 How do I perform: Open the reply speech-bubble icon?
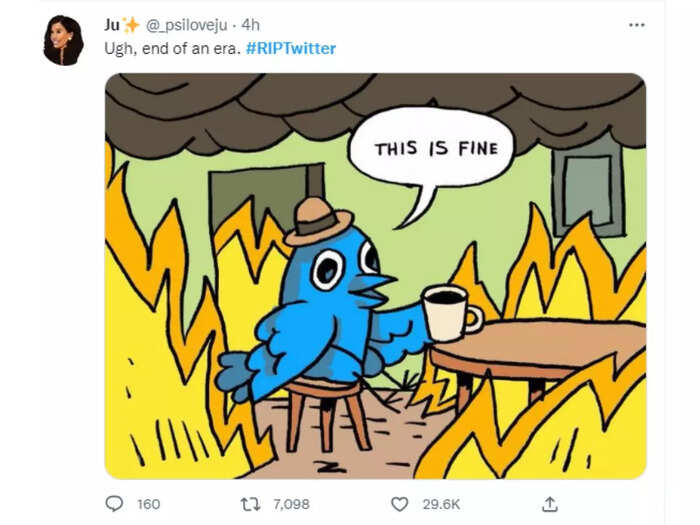114,504
